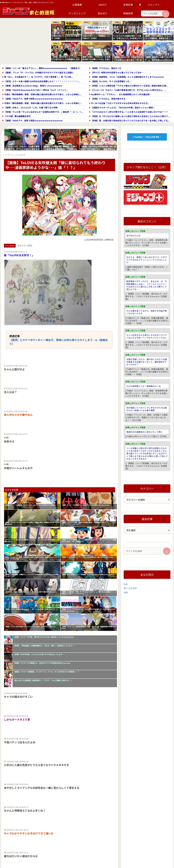The image size is (174, 868).
Task: Open the 読み切り menu item
Action: pyautogui.click(x=102, y=13)
